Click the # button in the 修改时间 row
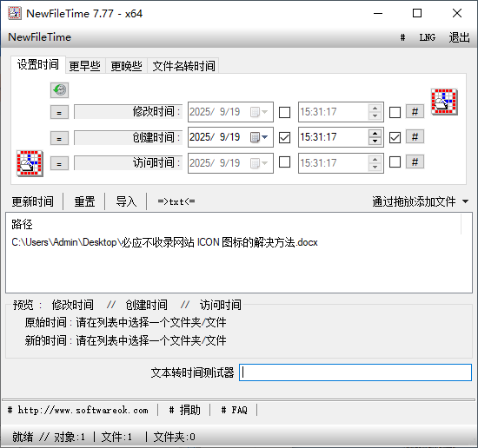 click(x=415, y=112)
